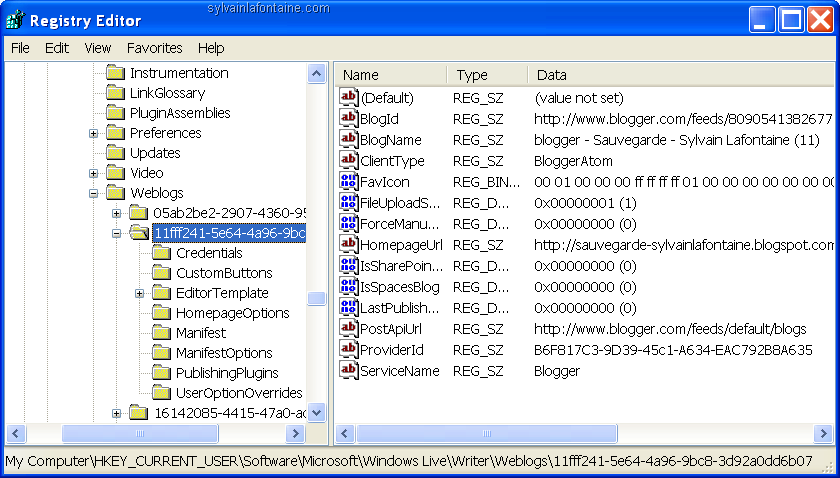Click the tree pane scroll down arrow
Screen dimensions: 840x478
pos(317,413)
